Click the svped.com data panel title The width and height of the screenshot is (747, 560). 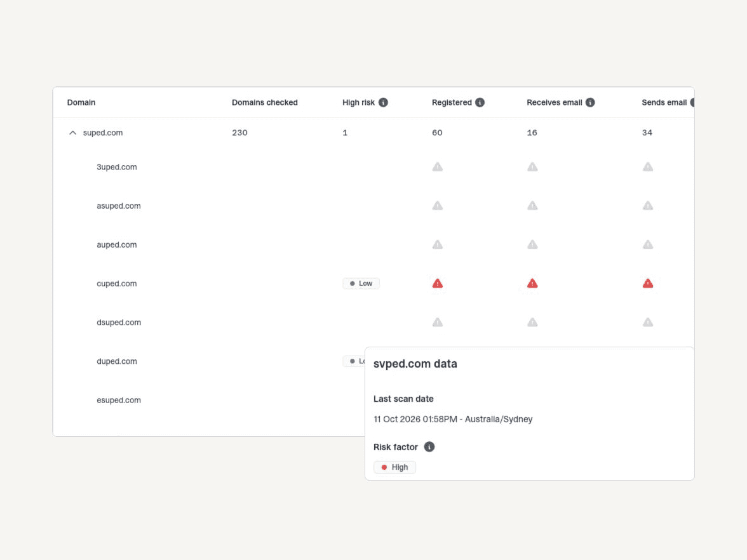(415, 364)
